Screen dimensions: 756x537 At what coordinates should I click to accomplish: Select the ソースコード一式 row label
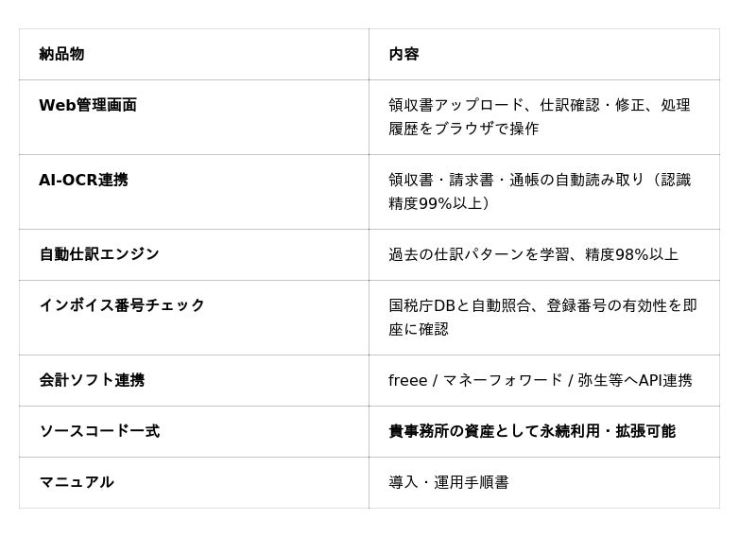point(99,431)
